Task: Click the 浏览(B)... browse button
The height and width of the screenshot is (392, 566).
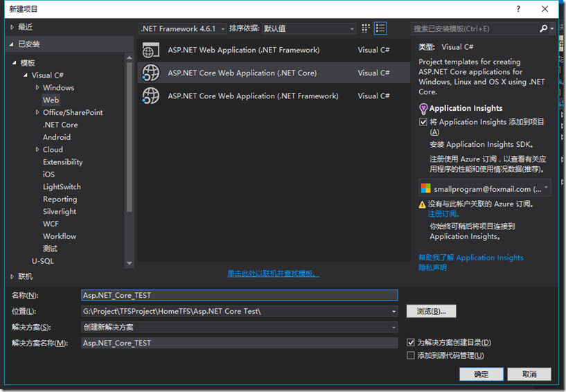Action: pos(432,311)
